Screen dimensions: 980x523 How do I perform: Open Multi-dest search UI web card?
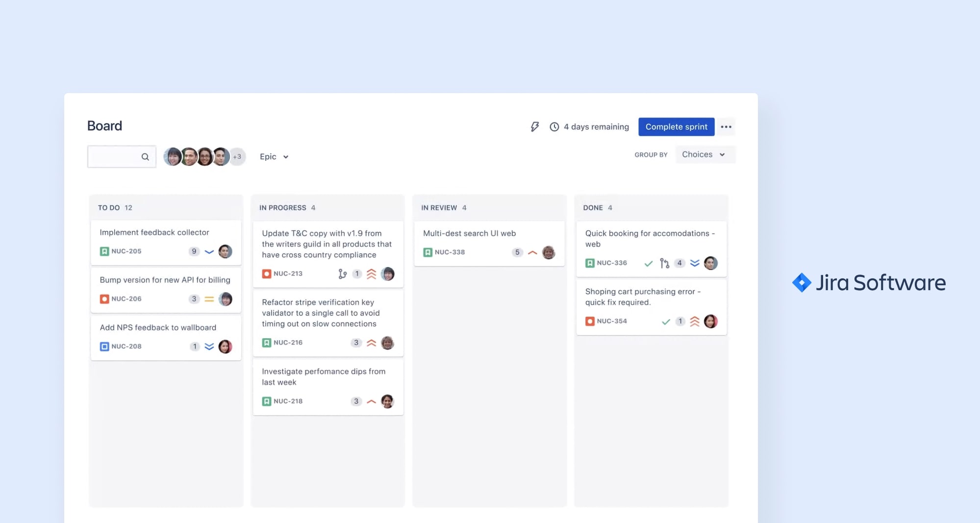click(489, 244)
